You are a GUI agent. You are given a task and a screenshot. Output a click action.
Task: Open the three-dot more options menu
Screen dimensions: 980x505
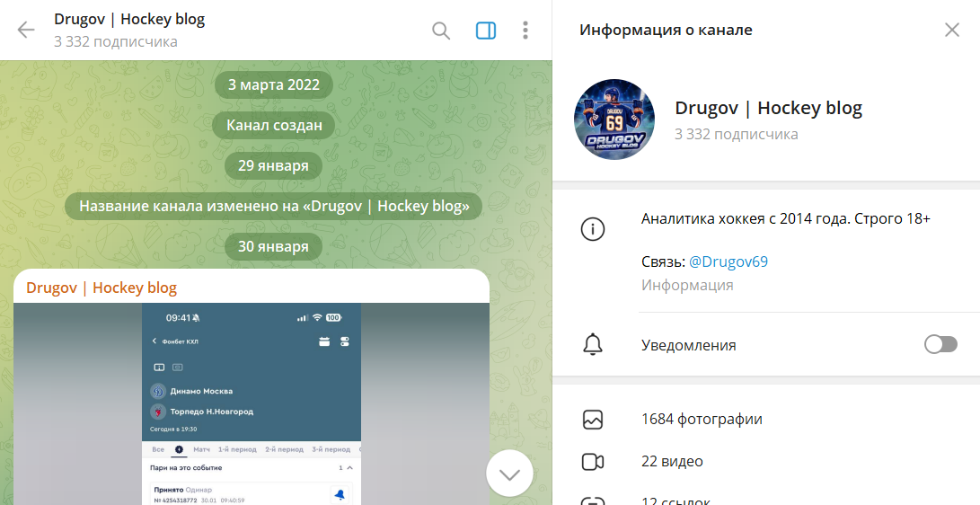[525, 31]
